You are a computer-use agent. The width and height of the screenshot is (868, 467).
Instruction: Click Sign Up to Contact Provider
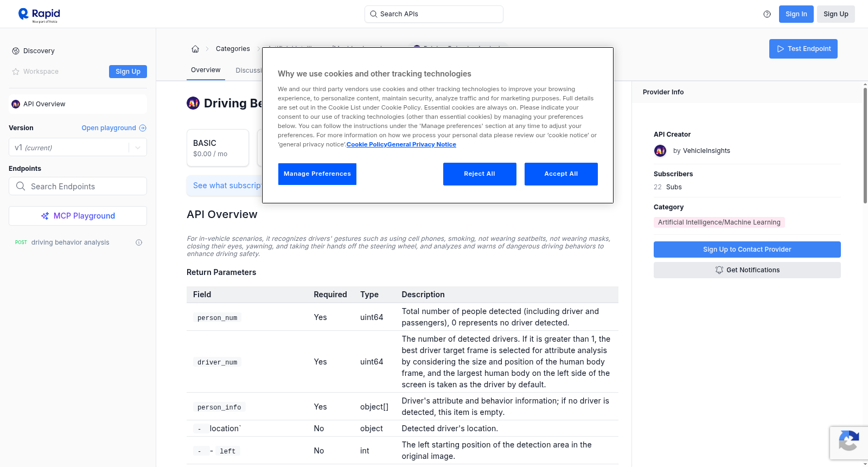747,250
